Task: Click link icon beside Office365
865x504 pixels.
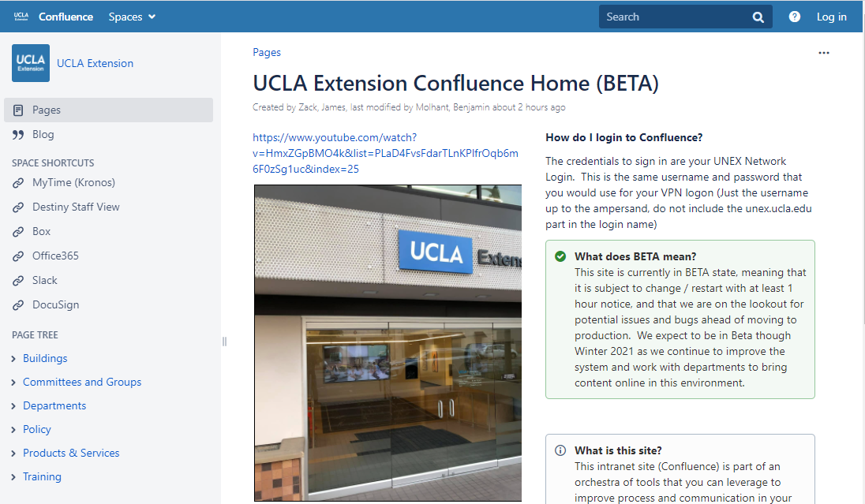Action: click(x=18, y=256)
